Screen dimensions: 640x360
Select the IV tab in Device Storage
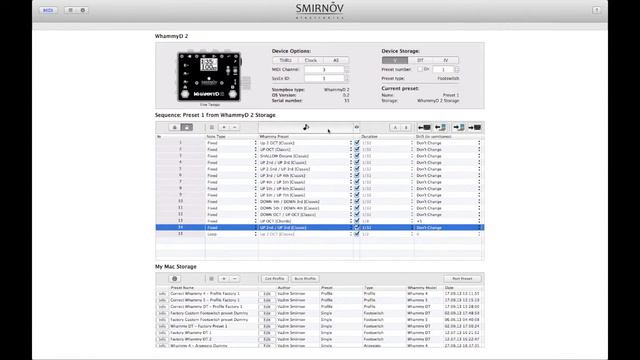pyautogui.click(x=446, y=60)
